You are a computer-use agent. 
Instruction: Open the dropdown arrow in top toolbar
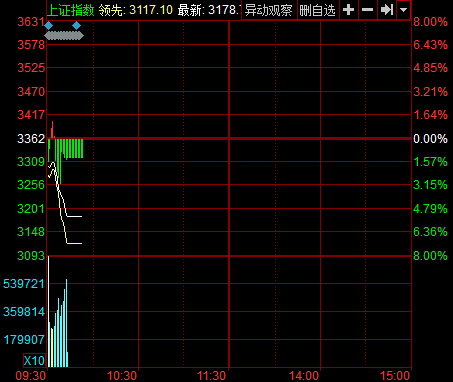pos(404,10)
